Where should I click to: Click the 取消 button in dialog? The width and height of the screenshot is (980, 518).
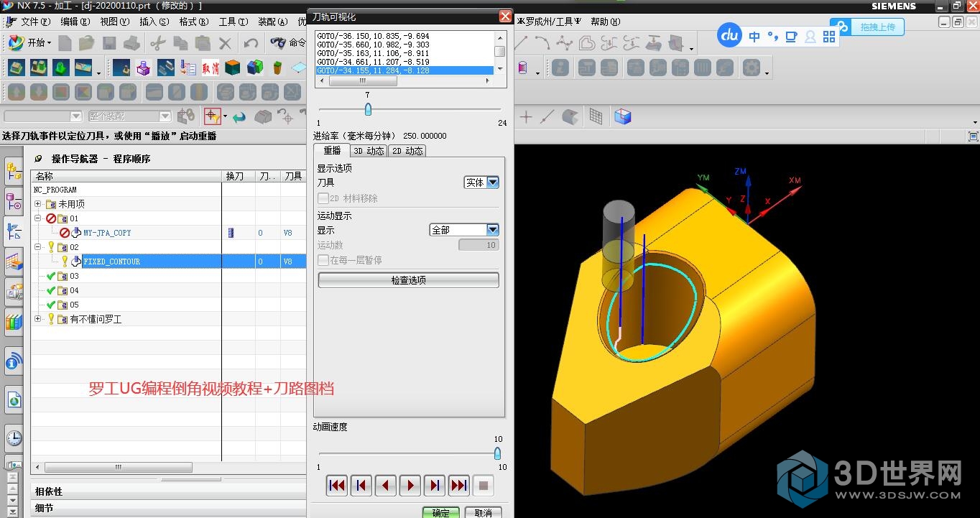coord(484,512)
